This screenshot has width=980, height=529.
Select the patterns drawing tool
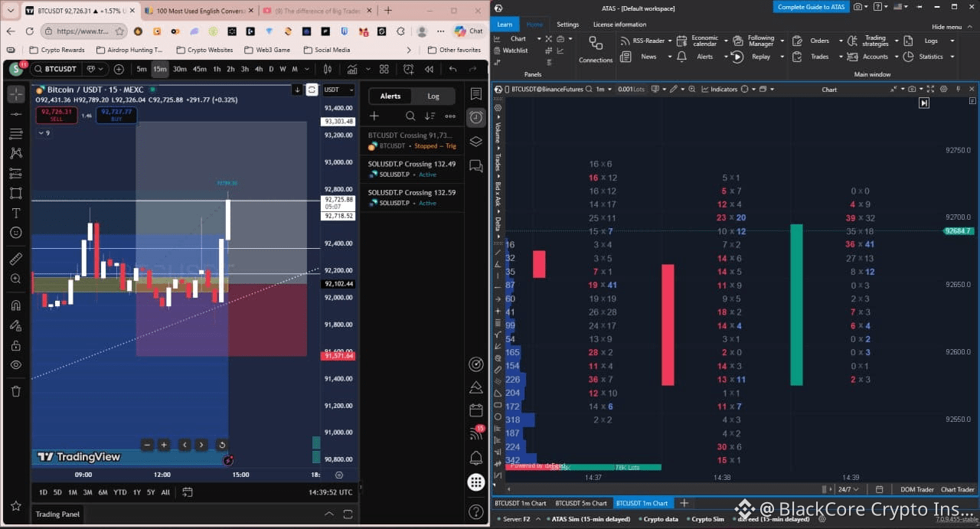[16, 154]
